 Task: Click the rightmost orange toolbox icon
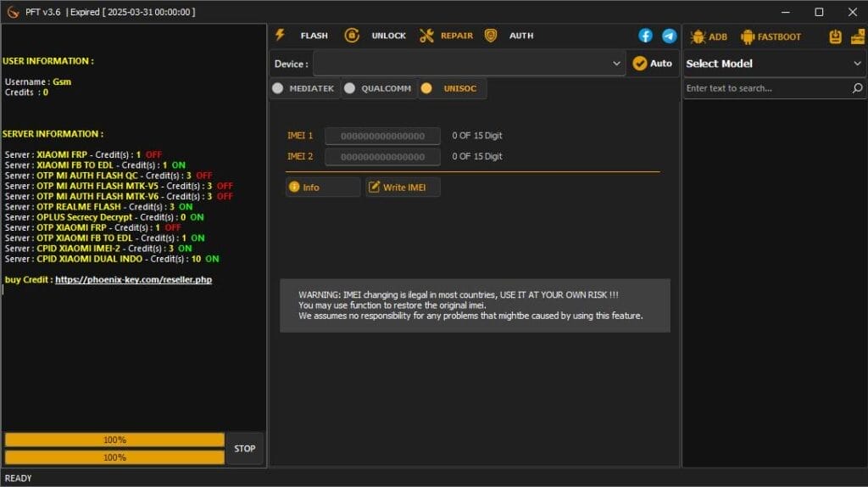click(858, 36)
